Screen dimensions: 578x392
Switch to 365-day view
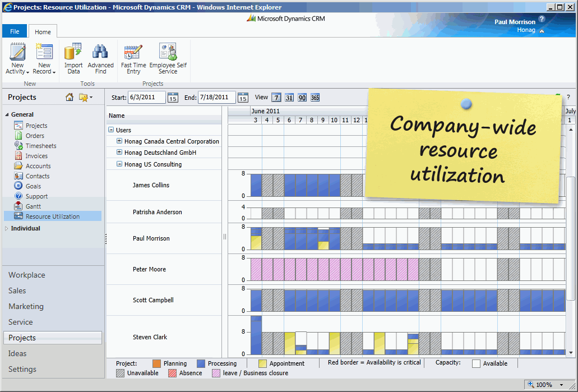(315, 98)
